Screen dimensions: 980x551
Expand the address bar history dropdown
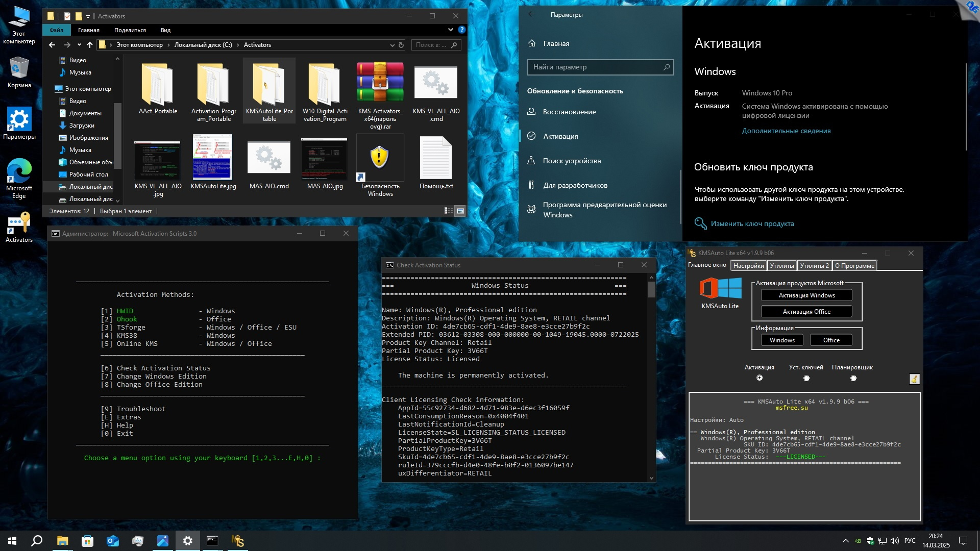(x=392, y=45)
